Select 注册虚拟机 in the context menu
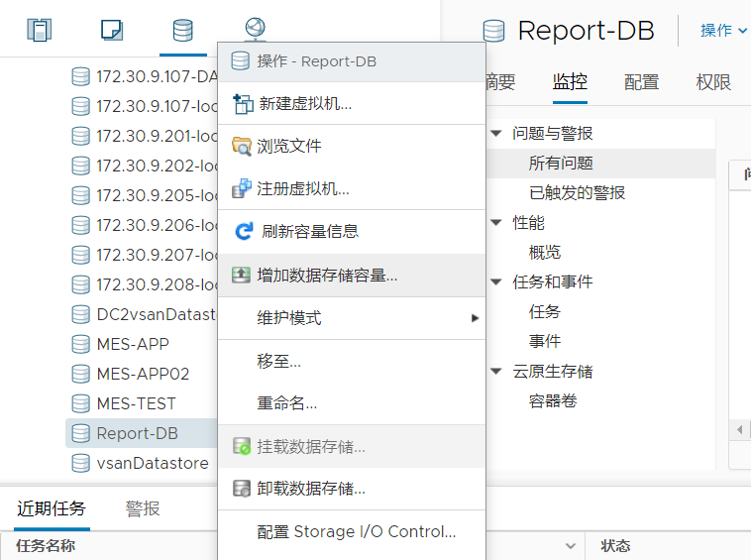751x560 pixels. point(302,188)
